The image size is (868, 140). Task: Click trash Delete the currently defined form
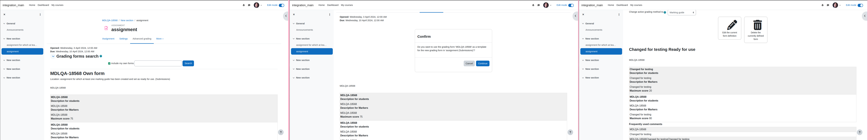point(756,30)
